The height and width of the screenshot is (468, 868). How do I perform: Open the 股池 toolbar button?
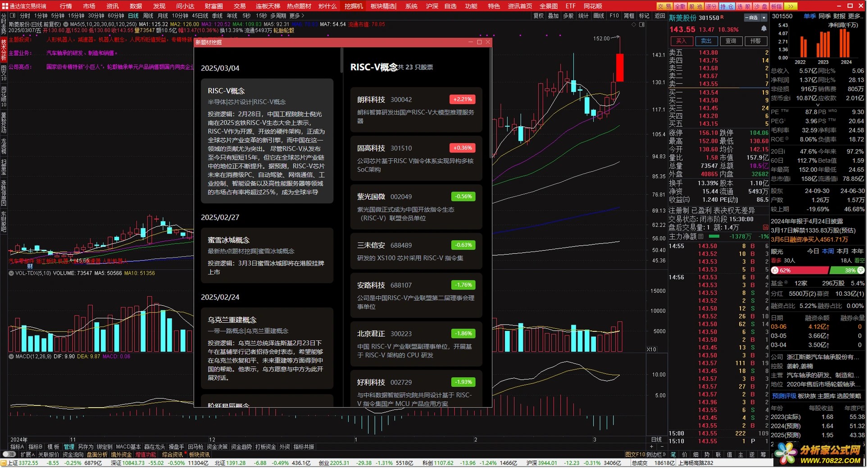(x=696, y=6)
